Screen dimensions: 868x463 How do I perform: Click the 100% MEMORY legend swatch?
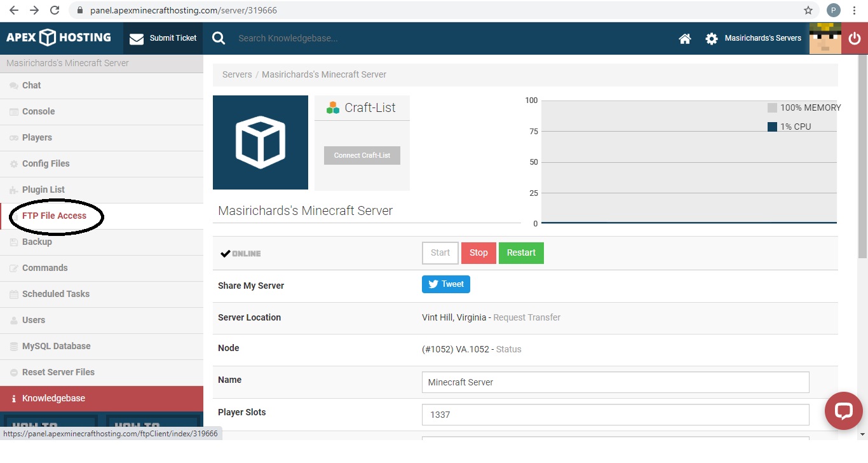(772, 108)
